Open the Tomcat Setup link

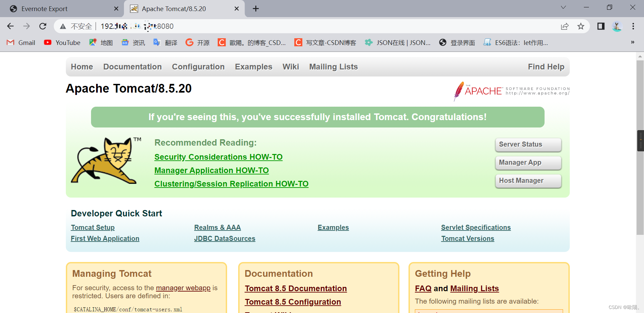93,227
